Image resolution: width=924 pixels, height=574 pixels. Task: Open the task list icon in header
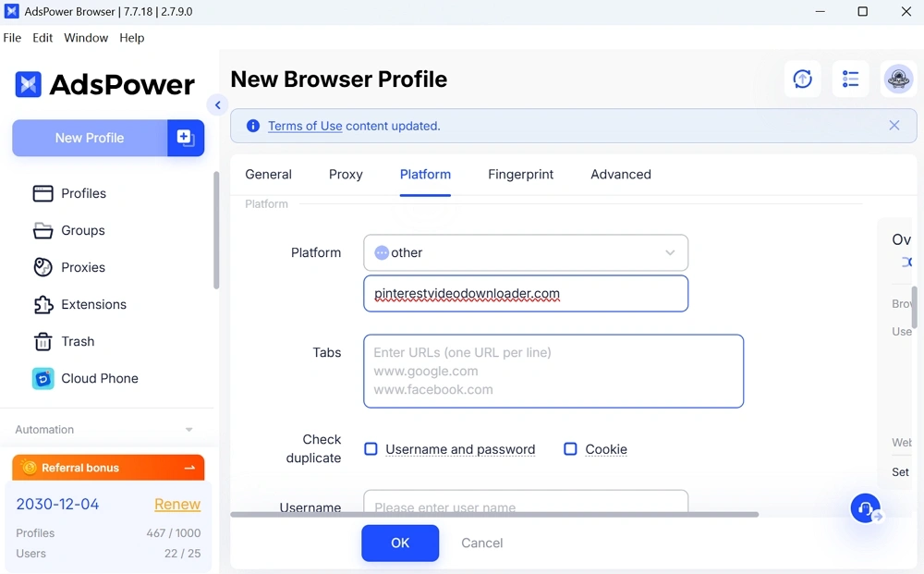850,79
